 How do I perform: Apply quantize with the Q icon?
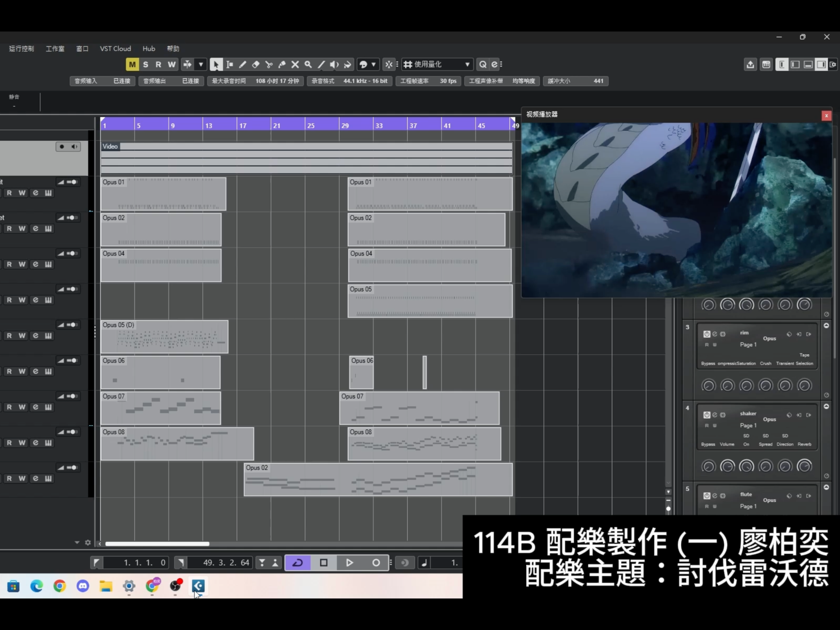pyautogui.click(x=483, y=64)
